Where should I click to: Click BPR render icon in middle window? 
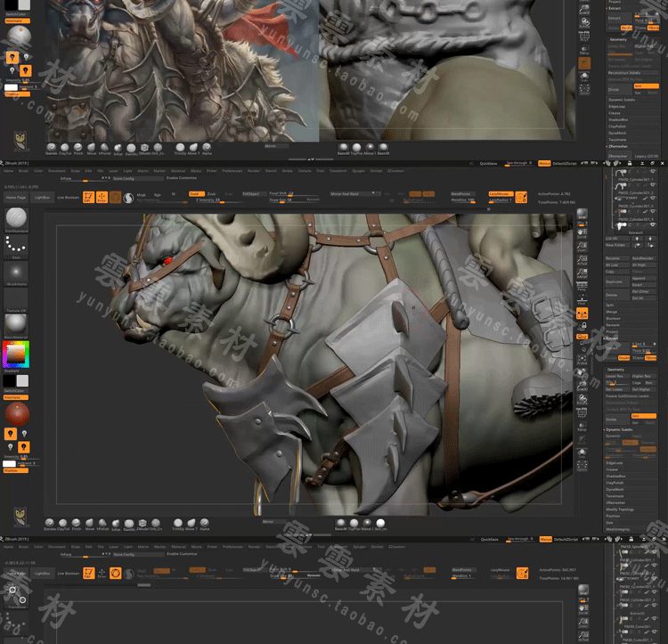coord(582,214)
